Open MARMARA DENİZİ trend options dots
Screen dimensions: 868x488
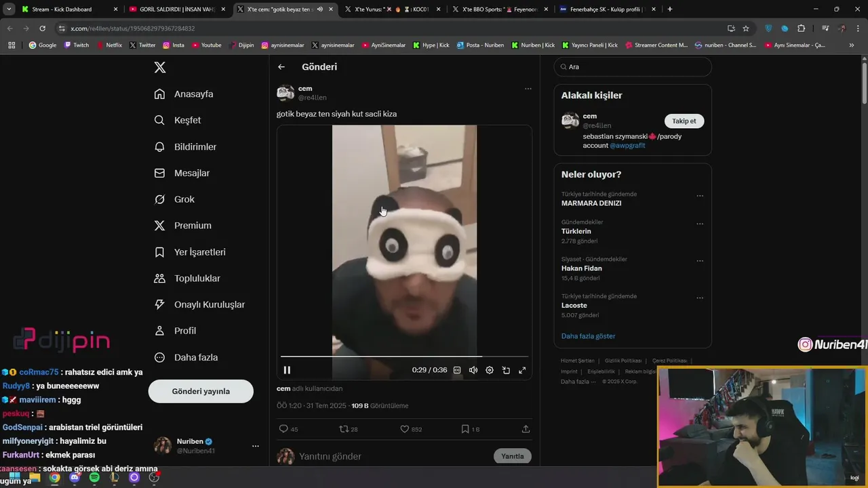(x=700, y=196)
